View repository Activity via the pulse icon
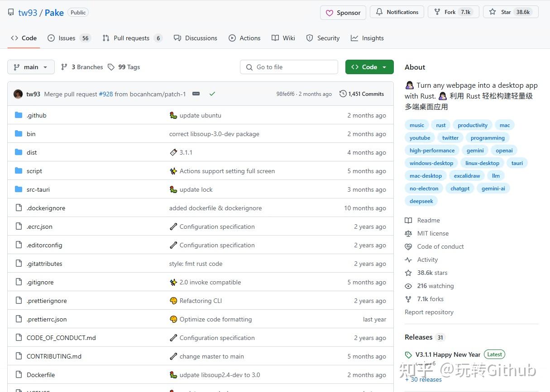The width and height of the screenshot is (550, 392). (x=408, y=260)
